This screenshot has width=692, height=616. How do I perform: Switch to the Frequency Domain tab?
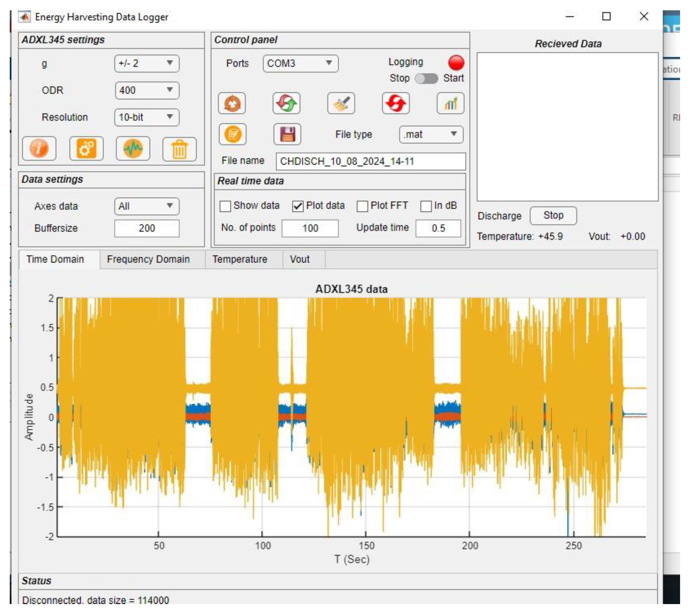148,259
